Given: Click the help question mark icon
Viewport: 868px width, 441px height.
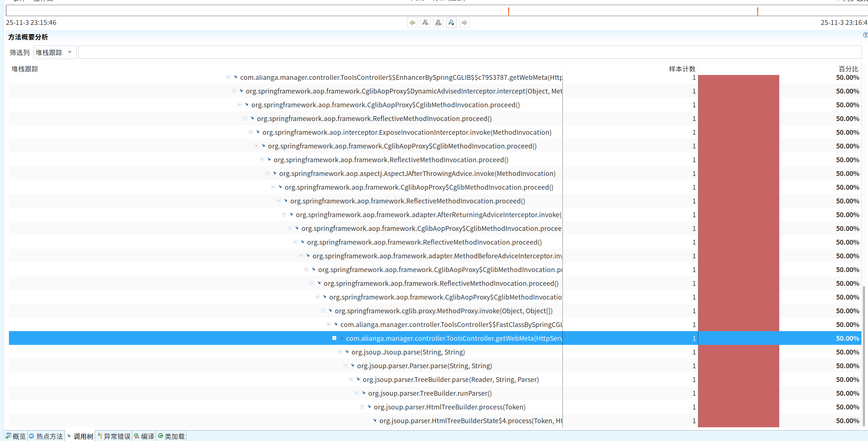Looking at the screenshot, I should (x=865, y=35).
